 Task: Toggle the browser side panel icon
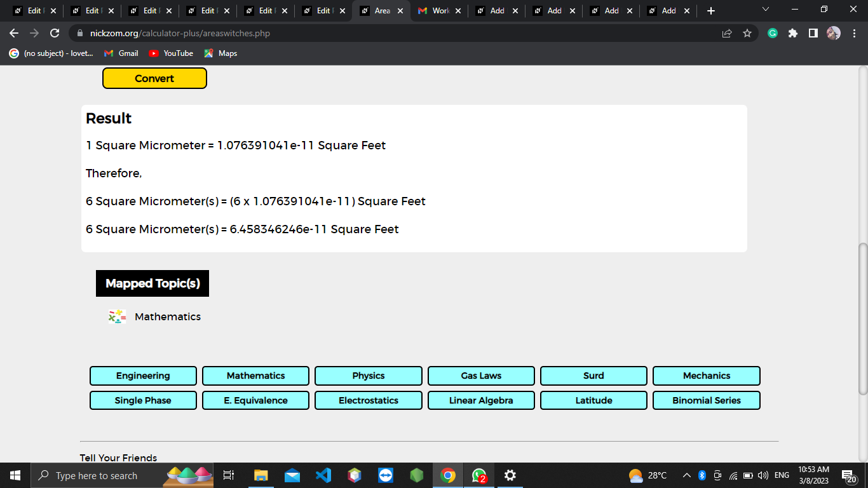point(813,33)
